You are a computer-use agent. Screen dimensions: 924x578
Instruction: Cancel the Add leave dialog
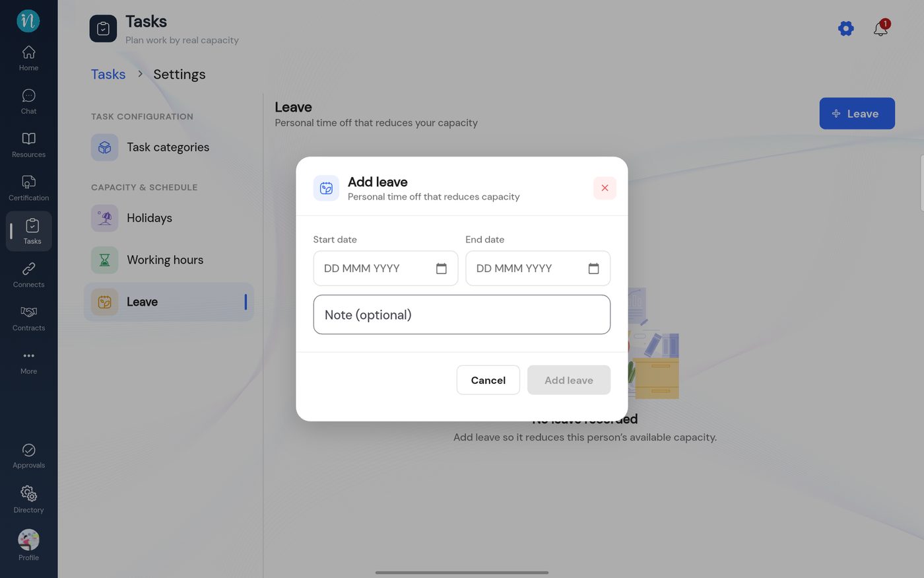pos(488,380)
